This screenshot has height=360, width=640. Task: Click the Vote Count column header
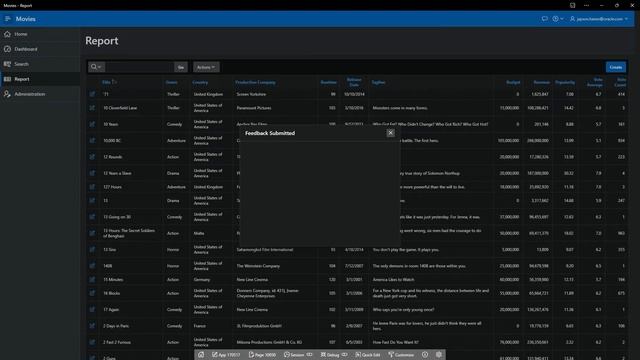(620, 82)
